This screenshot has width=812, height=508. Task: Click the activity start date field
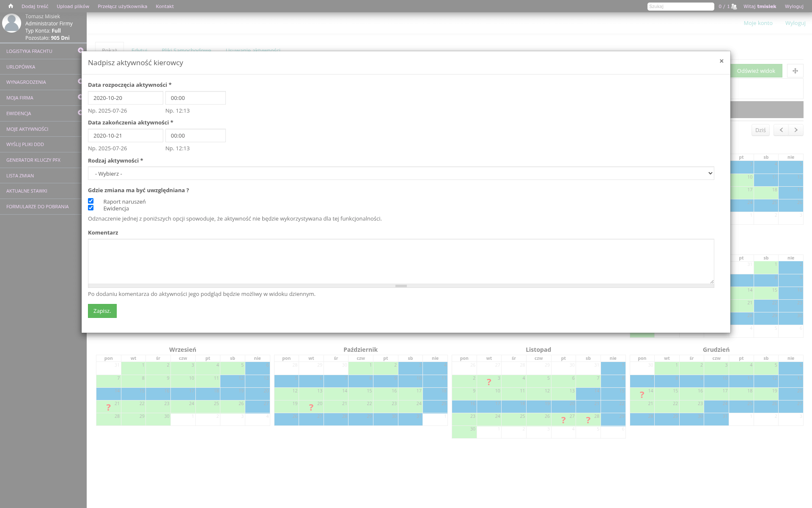(x=125, y=98)
